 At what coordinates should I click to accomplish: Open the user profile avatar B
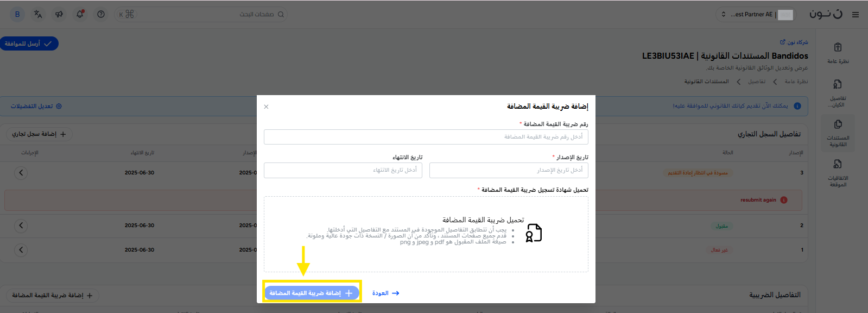17,14
